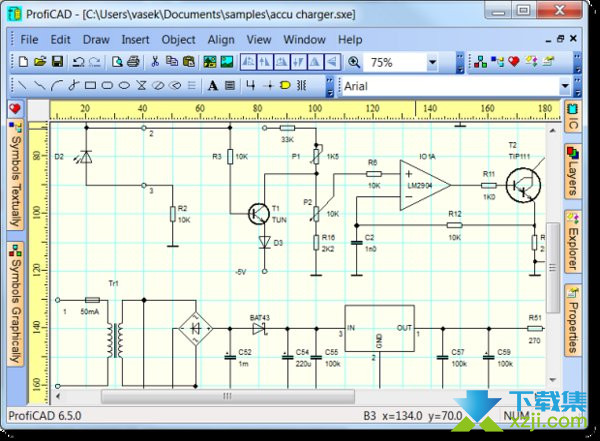
Task: Toggle the Properties panel toolbar icon
Action: (548, 62)
